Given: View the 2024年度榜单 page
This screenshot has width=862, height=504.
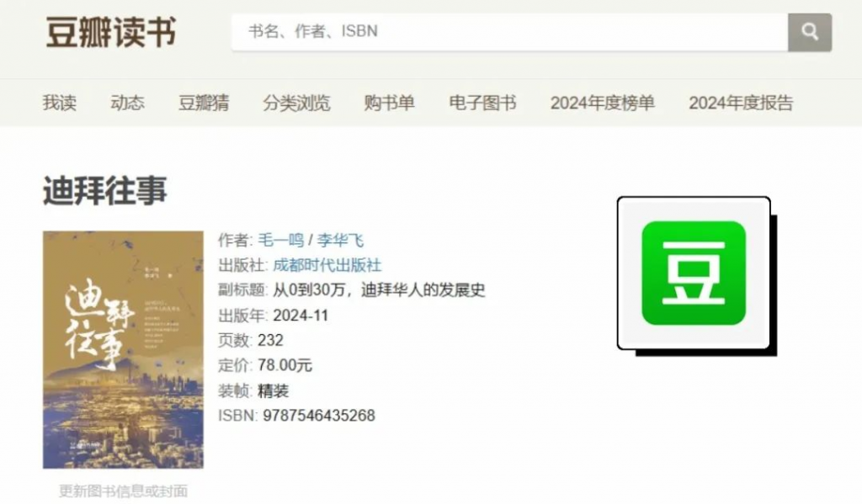Looking at the screenshot, I should 602,103.
